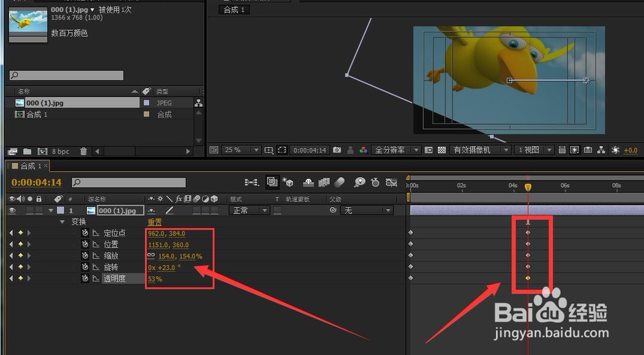Select the 合成 1 viewer tab
Screen dimensions: 644x355
[234, 10]
